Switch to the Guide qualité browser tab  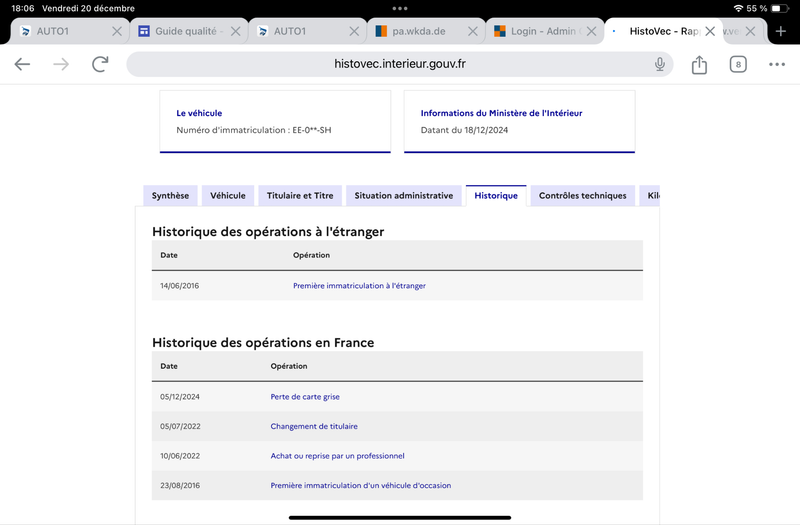pyautogui.click(x=189, y=31)
